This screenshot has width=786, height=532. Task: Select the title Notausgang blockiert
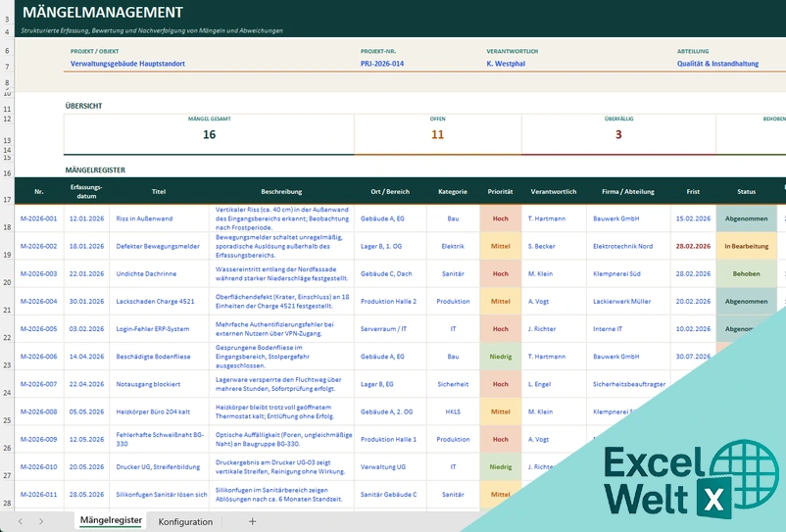(148, 384)
